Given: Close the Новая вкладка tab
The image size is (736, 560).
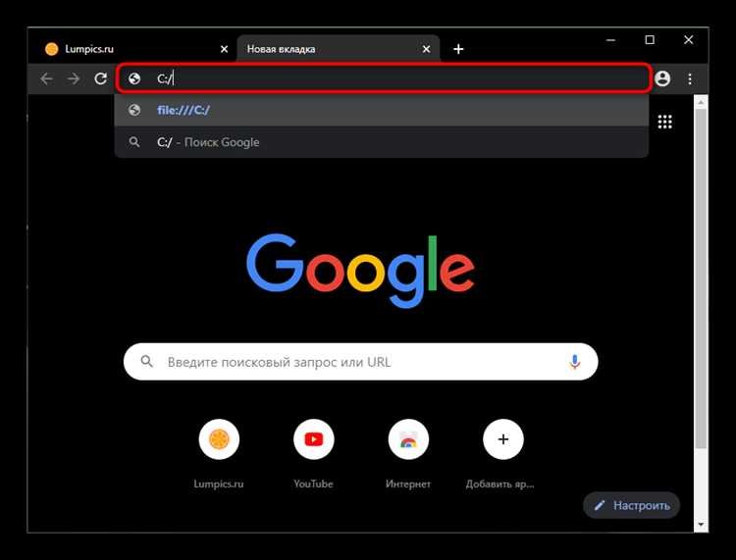Looking at the screenshot, I should coord(426,49).
